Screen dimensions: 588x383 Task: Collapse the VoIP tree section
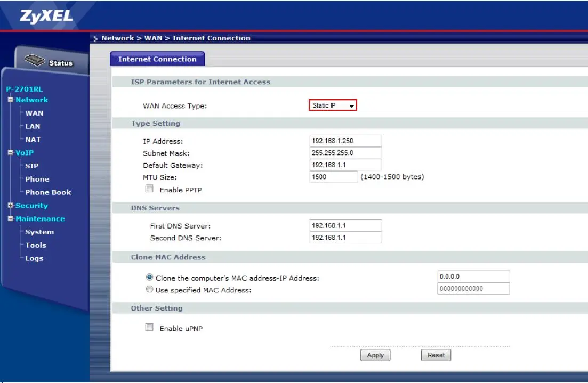(11, 152)
